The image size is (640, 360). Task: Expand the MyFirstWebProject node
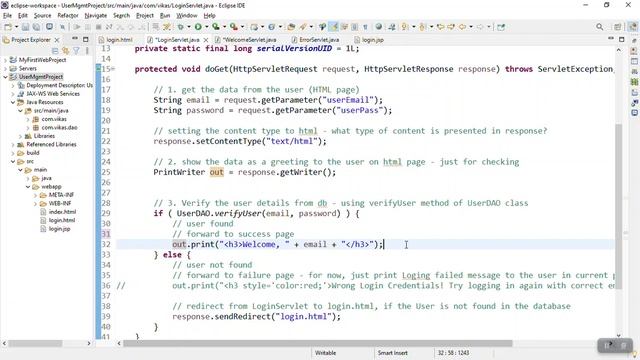coord(5,60)
